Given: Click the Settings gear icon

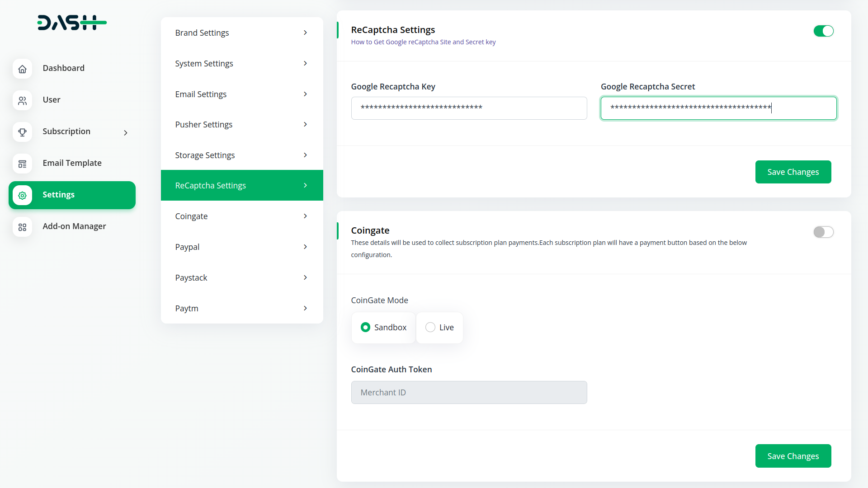Looking at the screenshot, I should click(22, 195).
